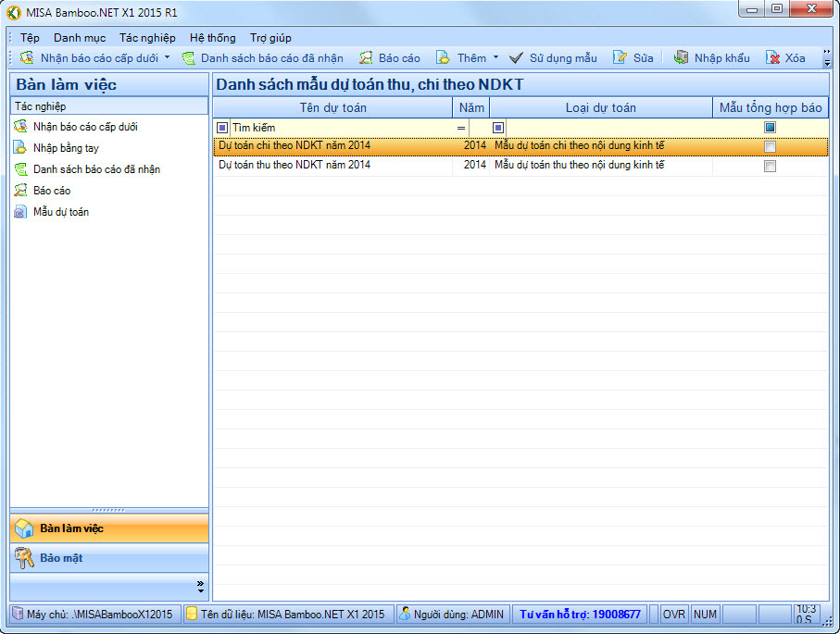Click the Xóa delete icon

coord(772,57)
